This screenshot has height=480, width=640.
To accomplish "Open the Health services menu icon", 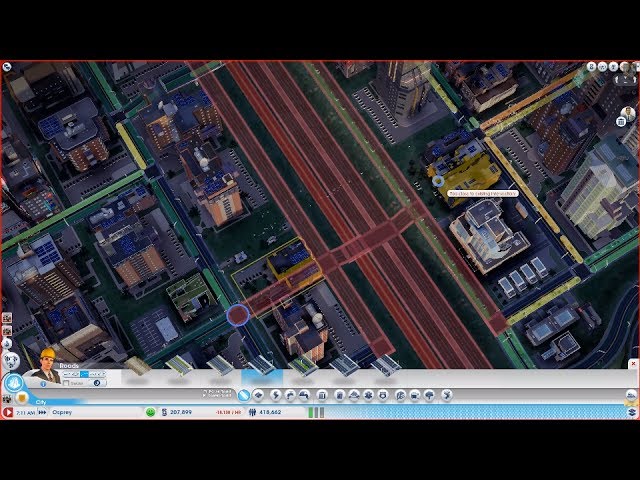I will (368, 395).
